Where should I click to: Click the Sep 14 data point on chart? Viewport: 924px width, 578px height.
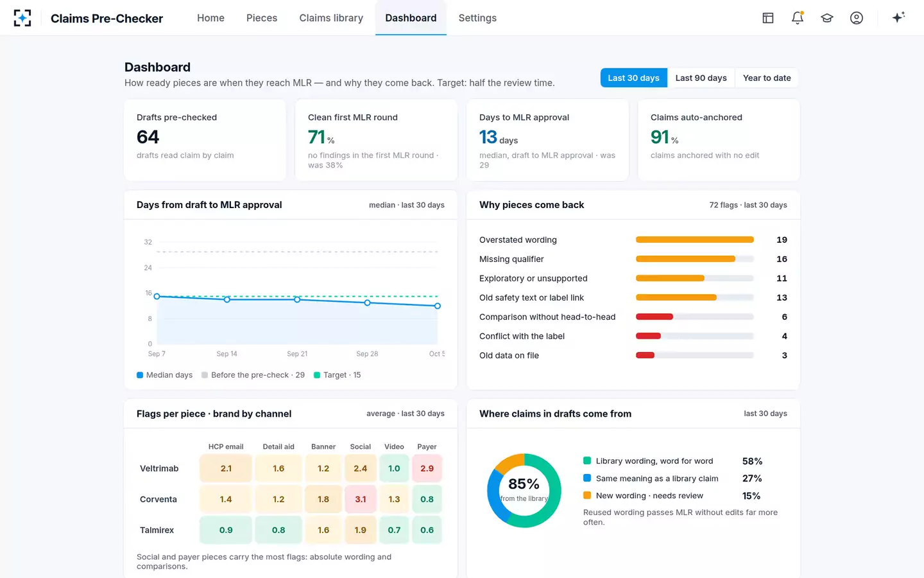coord(227,299)
